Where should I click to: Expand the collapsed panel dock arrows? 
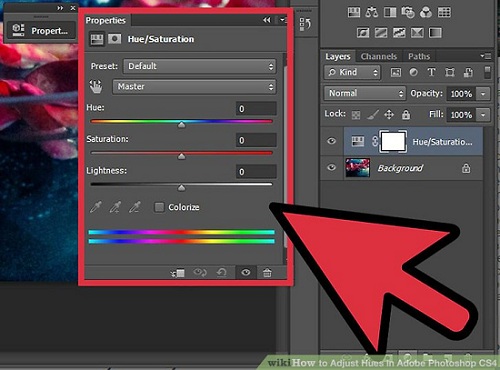click(x=60, y=8)
